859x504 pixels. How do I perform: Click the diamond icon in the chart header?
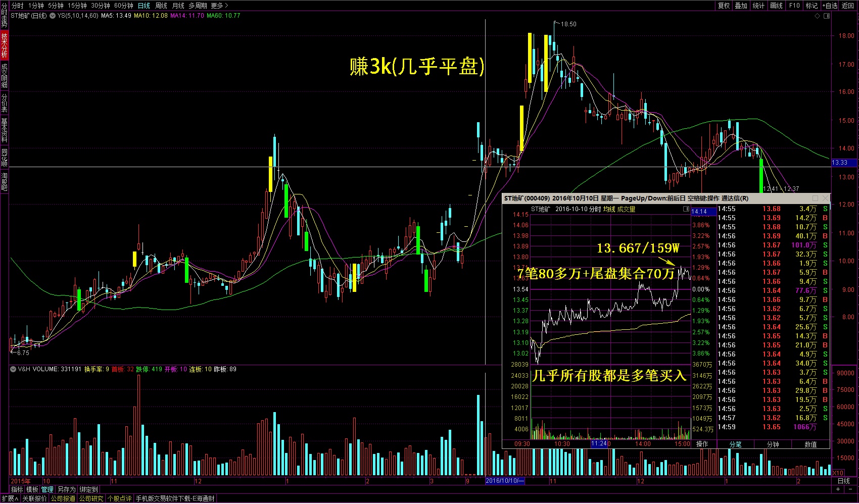pyautogui.click(x=817, y=16)
